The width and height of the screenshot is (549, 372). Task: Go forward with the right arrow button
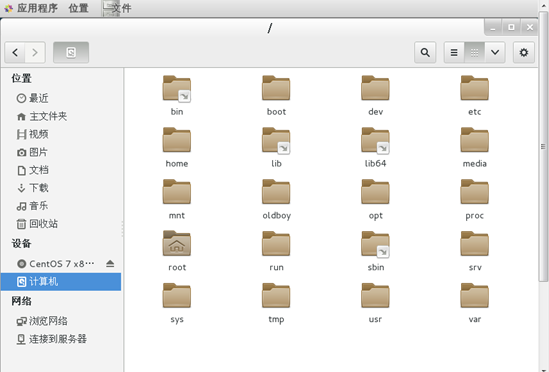click(x=35, y=53)
